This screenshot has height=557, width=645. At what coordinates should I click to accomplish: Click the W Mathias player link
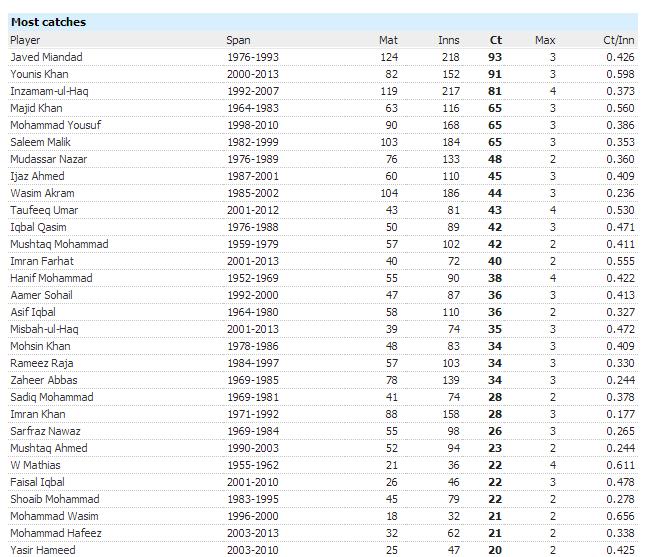pyautogui.click(x=35, y=465)
